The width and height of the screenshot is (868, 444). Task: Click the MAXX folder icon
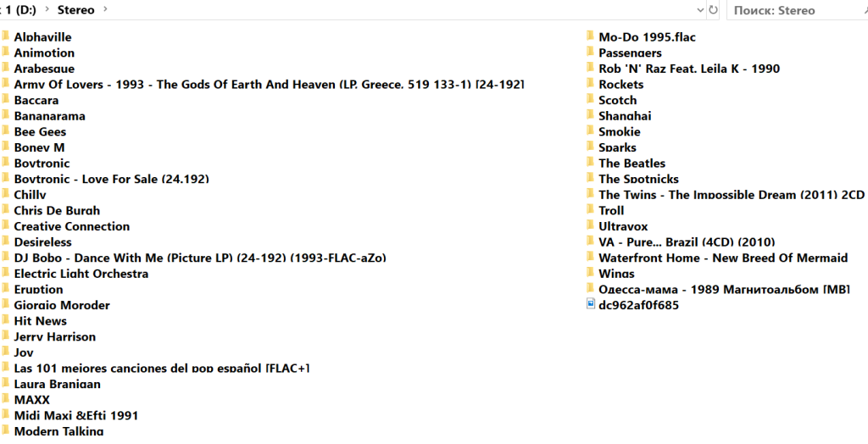5,399
